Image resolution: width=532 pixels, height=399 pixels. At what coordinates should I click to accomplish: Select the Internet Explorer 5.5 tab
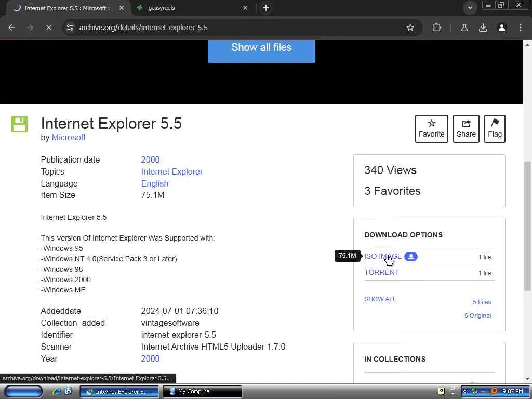tap(66, 8)
